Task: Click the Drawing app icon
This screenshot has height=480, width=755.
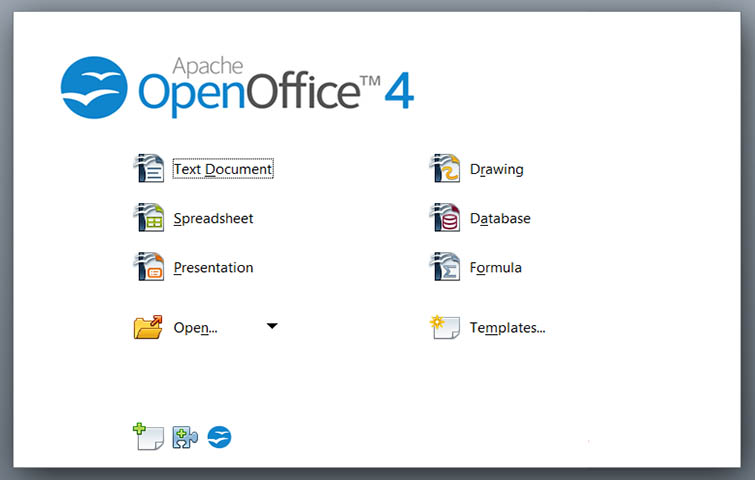Action: click(x=444, y=168)
